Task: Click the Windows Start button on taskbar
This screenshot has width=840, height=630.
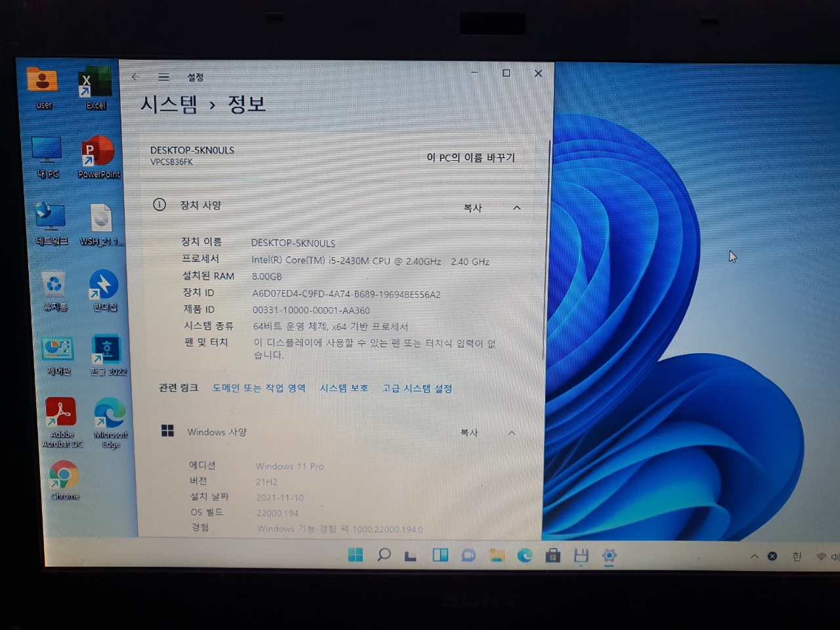Action: (356, 555)
